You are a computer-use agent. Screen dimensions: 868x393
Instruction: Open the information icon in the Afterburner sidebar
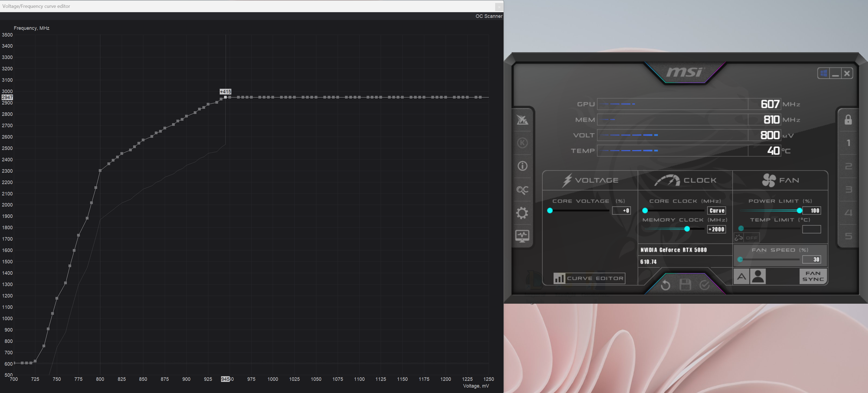point(522,166)
